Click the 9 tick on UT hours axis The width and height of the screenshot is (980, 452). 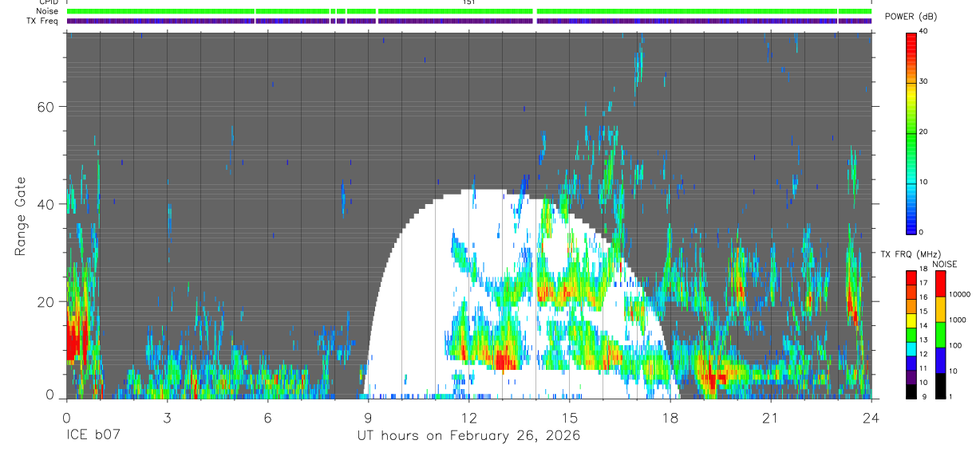368,417
